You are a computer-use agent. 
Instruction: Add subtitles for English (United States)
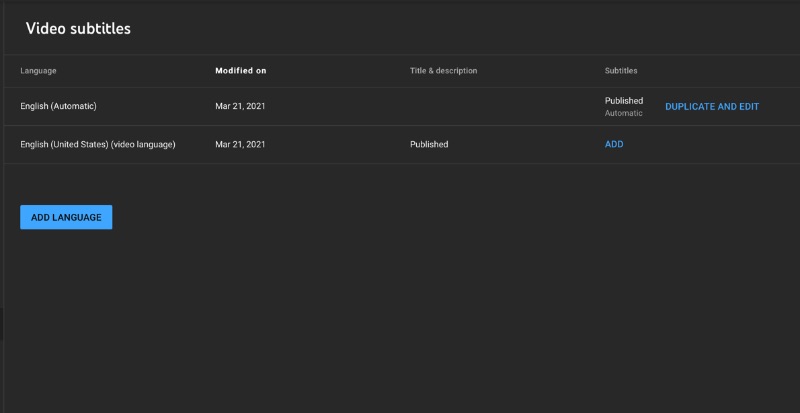pos(614,144)
